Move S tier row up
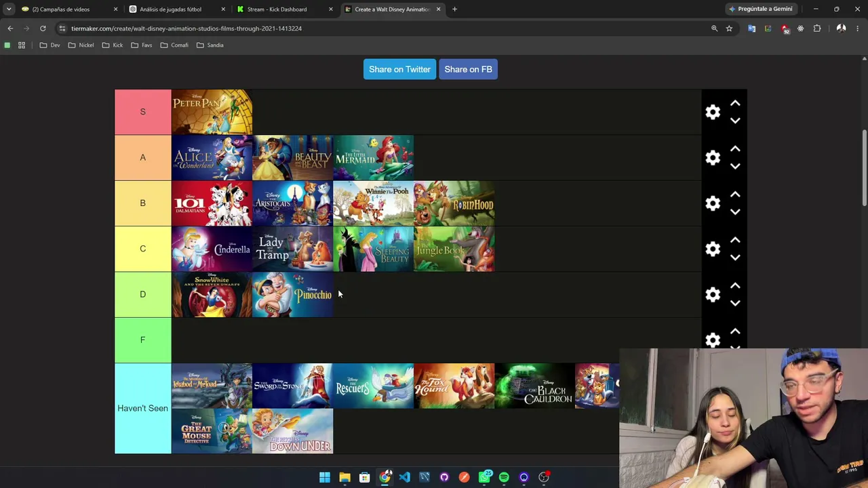Screen dimensions: 868x488 click(x=735, y=103)
